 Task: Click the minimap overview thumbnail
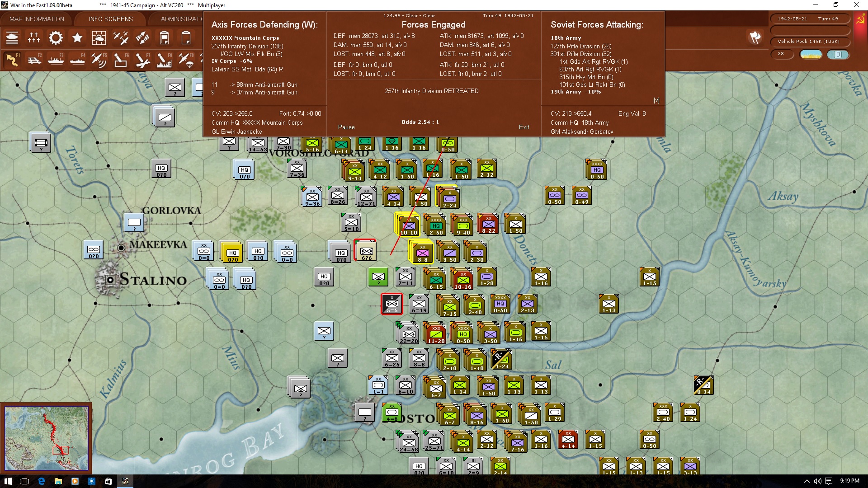47,438
